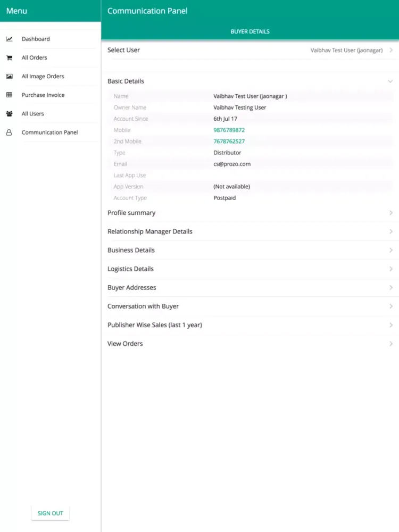Click the Basic Details heading

pos(126,81)
